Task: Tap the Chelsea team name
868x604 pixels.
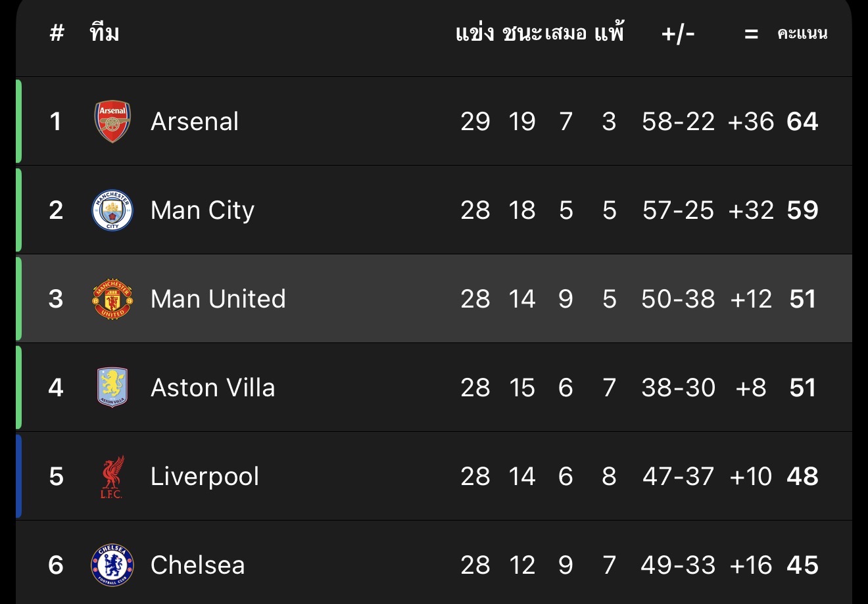Action: point(197,565)
